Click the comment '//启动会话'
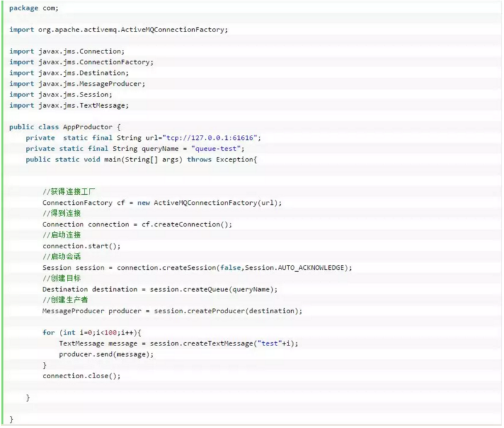The image size is (504, 428). tap(62, 257)
